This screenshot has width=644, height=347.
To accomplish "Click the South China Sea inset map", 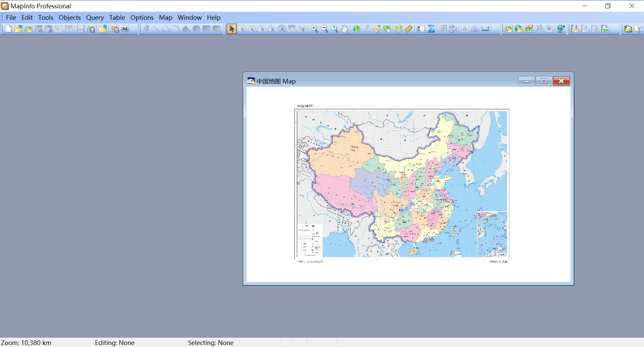I will (492, 234).
